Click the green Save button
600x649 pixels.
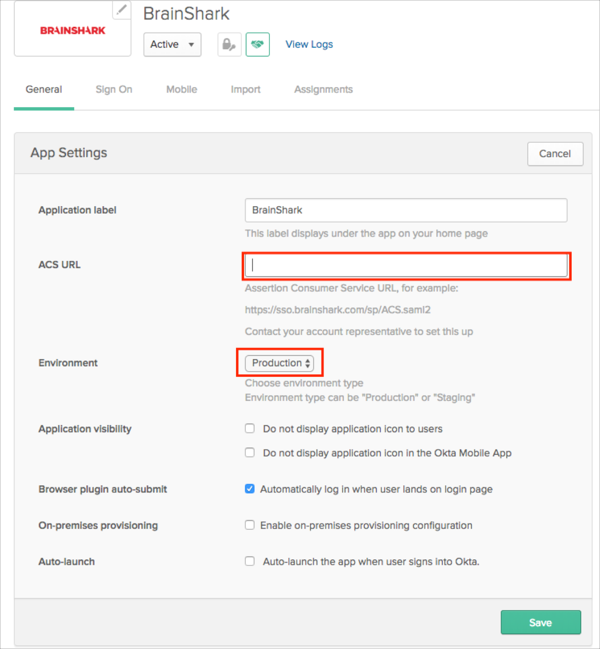540,622
